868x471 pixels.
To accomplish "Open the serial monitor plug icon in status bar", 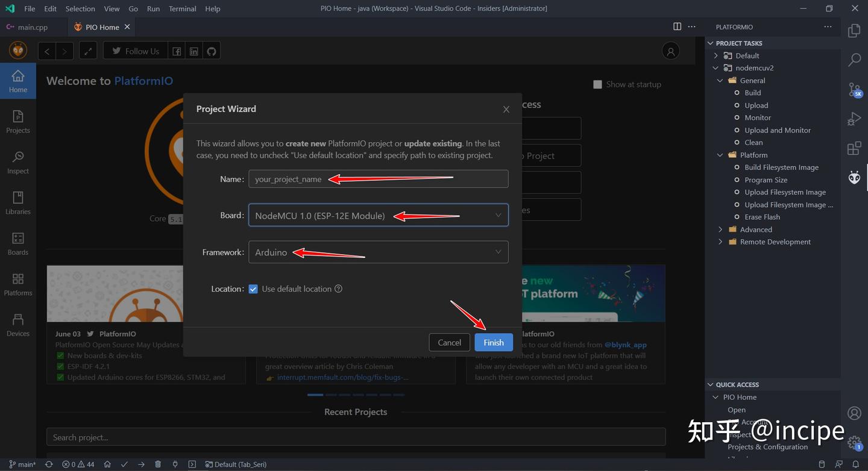I will click(x=175, y=464).
